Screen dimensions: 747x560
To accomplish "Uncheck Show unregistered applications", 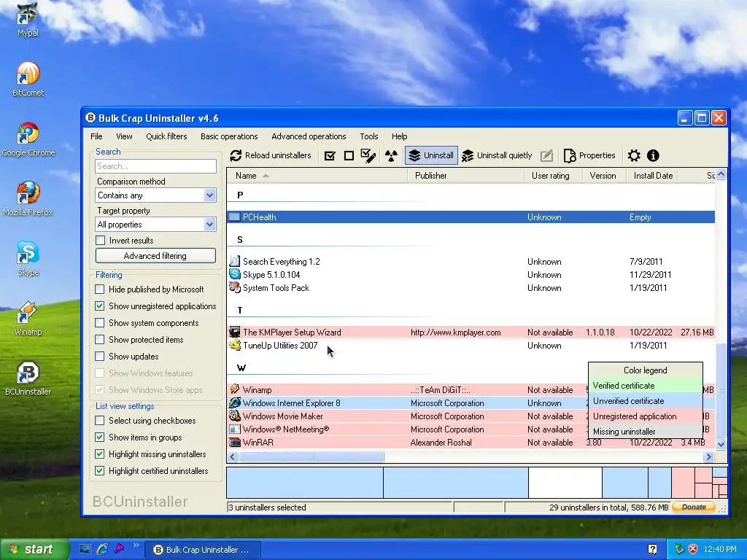I will point(99,306).
